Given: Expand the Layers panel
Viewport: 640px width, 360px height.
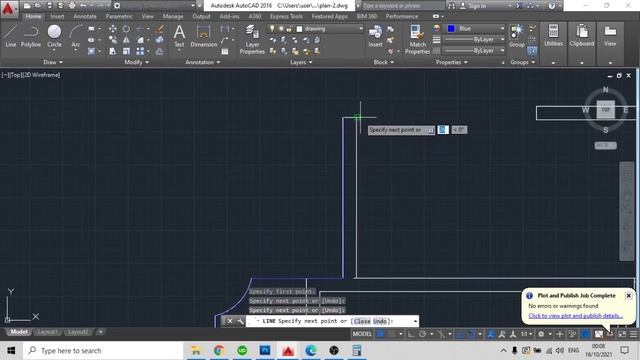Looking at the screenshot, I should coord(301,62).
